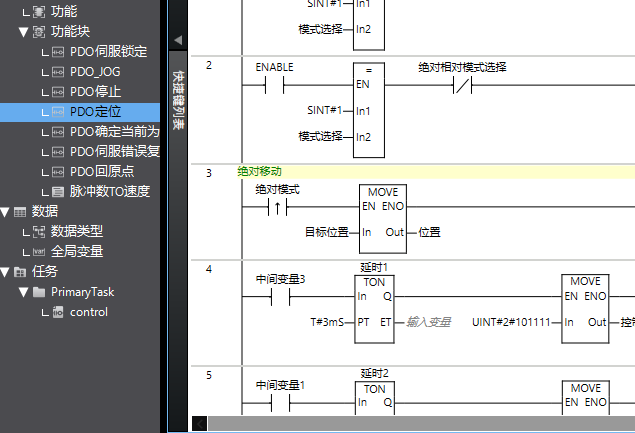Click the T#3mS timer preset value
Image resolution: width=635 pixels, height=433 pixels.
(x=326, y=322)
